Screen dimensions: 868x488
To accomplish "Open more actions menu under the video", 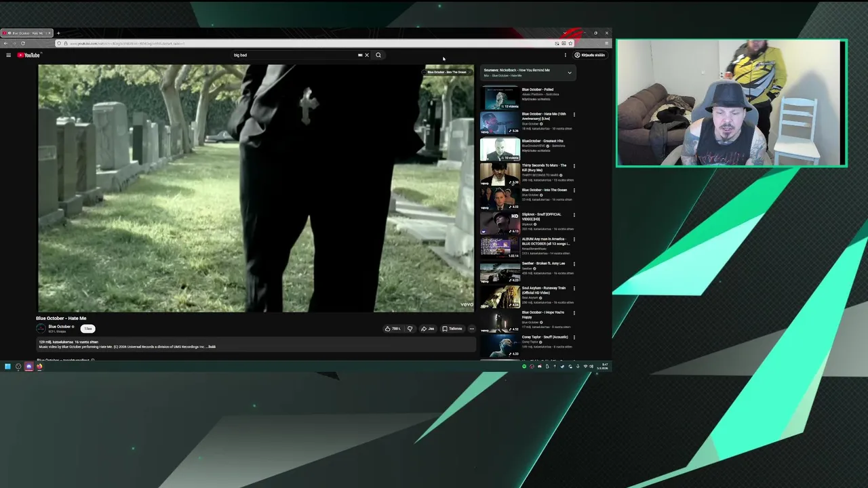I will point(471,329).
